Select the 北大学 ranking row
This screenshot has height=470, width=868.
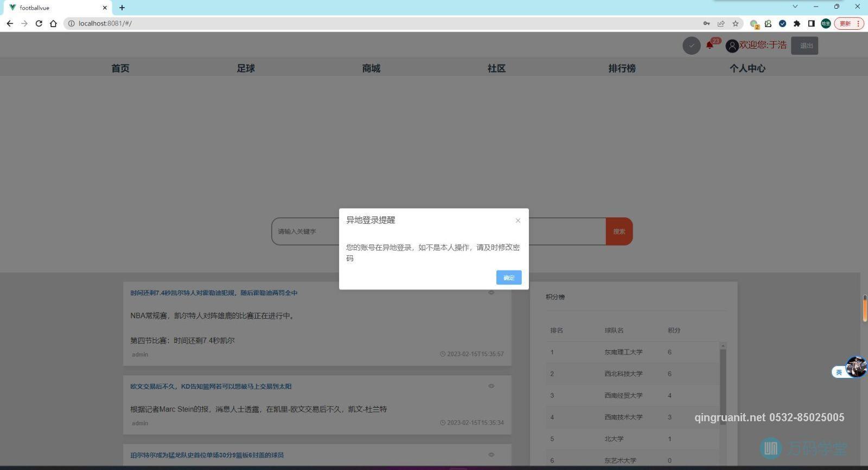tap(633, 439)
